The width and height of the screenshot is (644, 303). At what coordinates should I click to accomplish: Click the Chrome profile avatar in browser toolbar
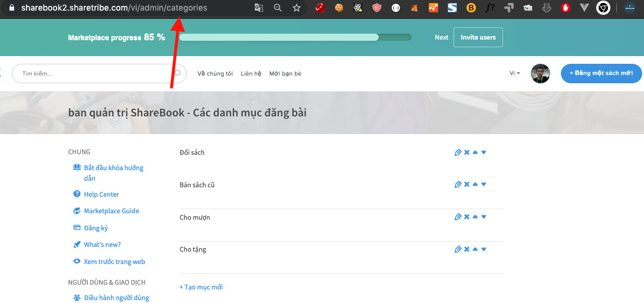tap(630, 8)
